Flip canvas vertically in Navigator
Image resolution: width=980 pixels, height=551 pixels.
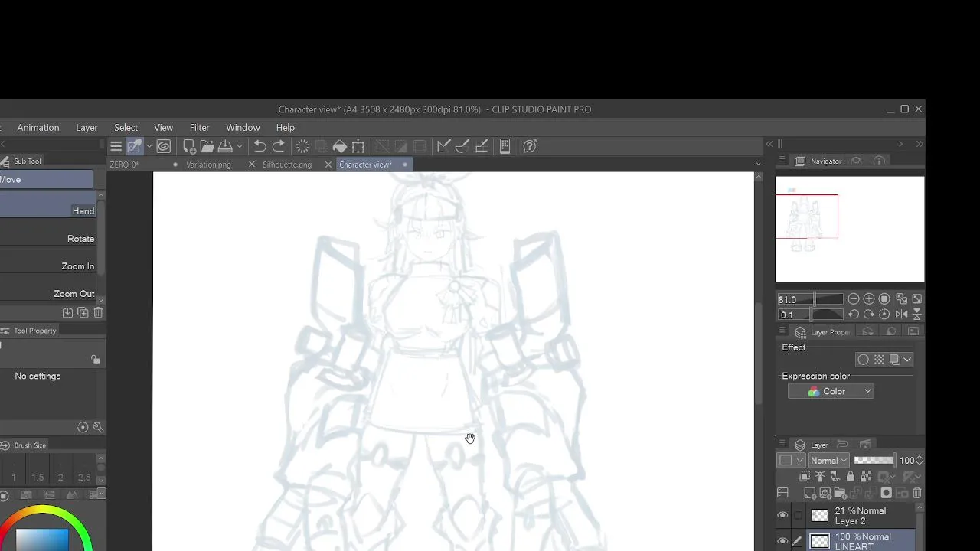[x=917, y=315]
